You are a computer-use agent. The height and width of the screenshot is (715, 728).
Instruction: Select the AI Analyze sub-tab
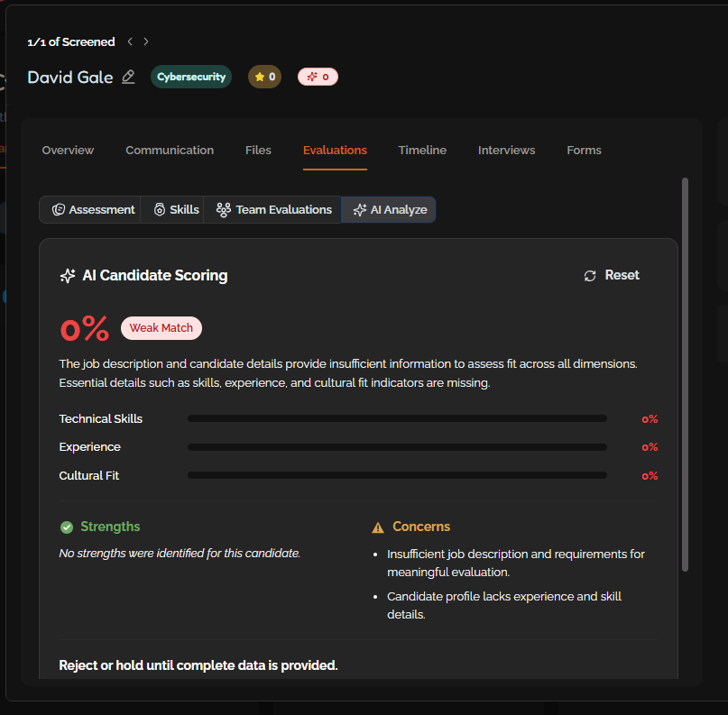[x=389, y=210]
